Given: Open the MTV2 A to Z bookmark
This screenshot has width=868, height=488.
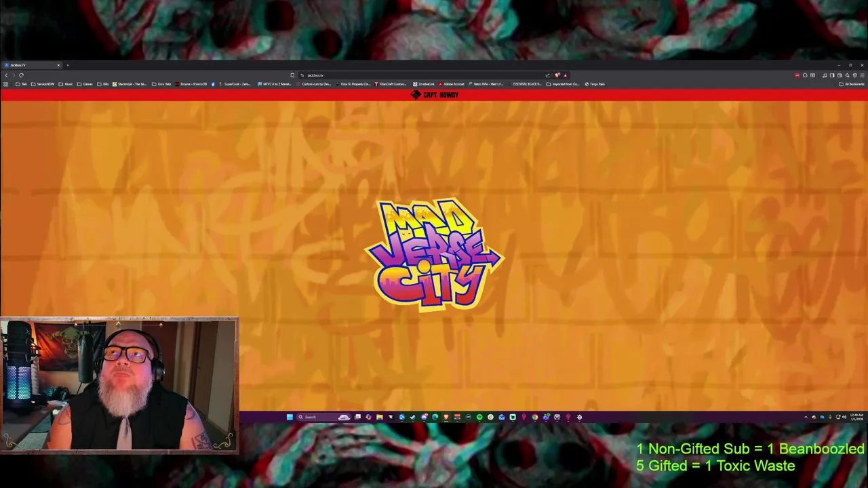Looking at the screenshot, I should pyautogui.click(x=275, y=84).
